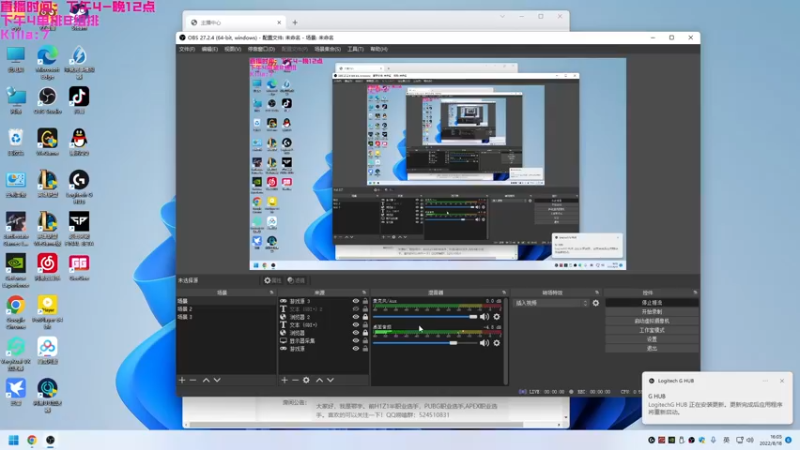800x450 pixels.
Task: Open more options on Logitech notification
Action: pos(765,381)
